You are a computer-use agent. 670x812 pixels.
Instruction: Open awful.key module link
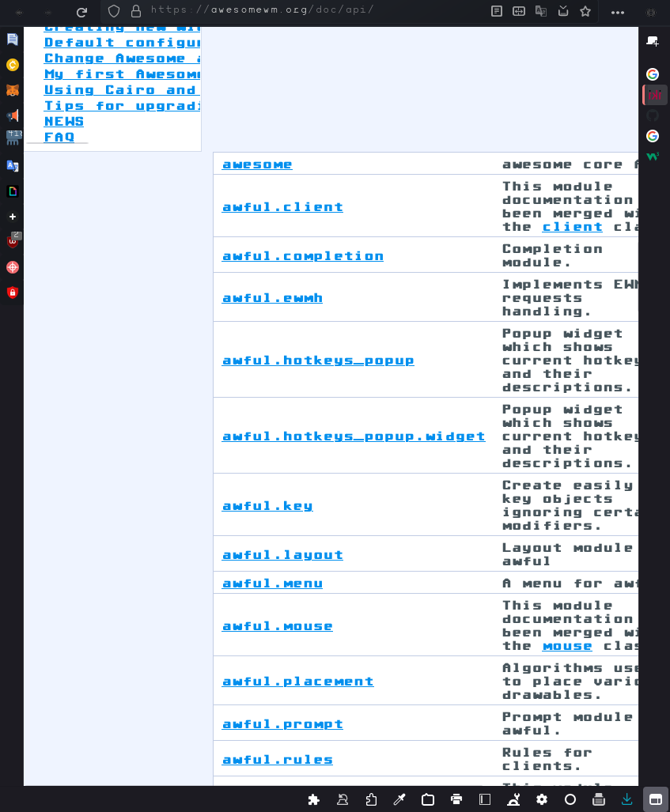click(x=267, y=506)
